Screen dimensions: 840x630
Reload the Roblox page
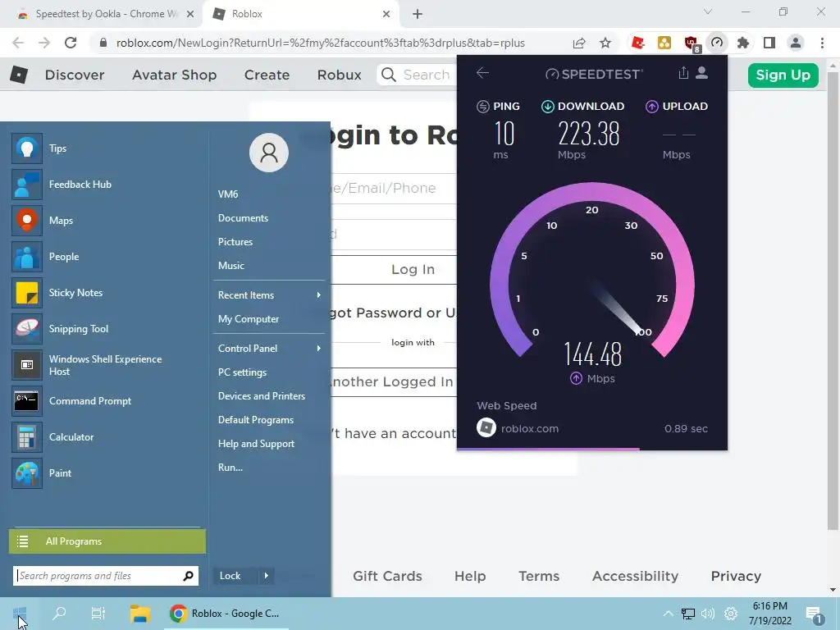coord(71,43)
